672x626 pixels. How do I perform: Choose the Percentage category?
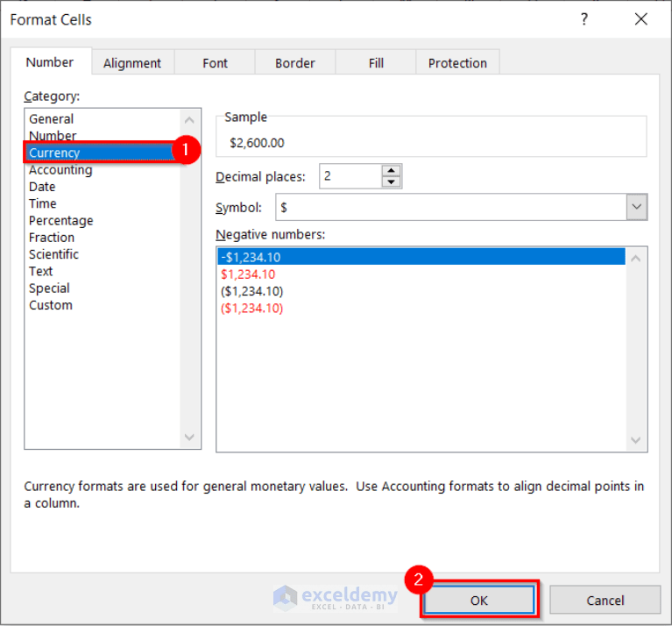(103, 220)
